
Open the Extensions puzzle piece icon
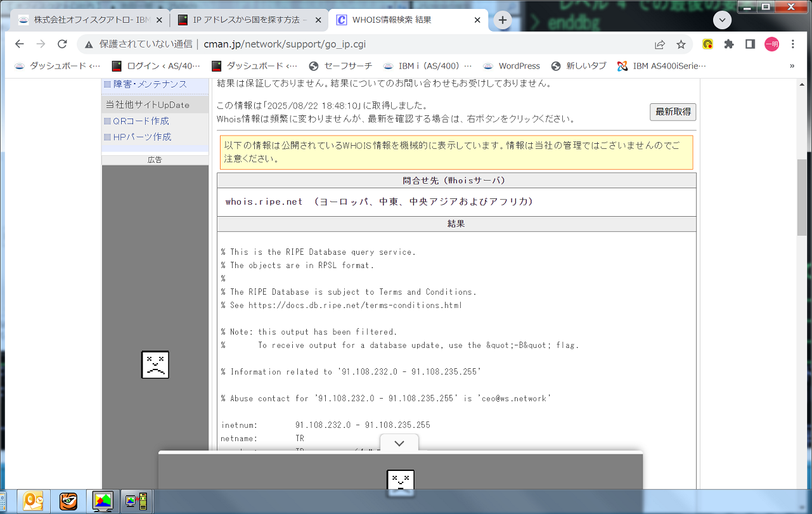click(x=729, y=44)
